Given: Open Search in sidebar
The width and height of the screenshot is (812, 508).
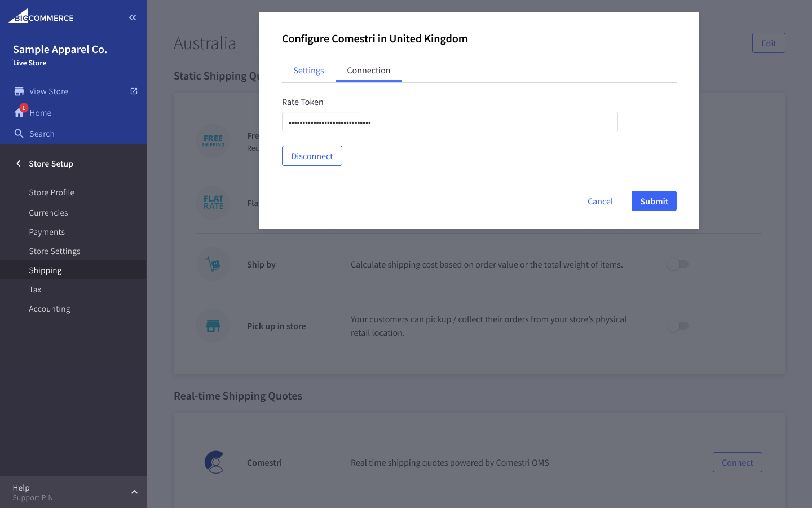Looking at the screenshot, I should click(42, 134).
